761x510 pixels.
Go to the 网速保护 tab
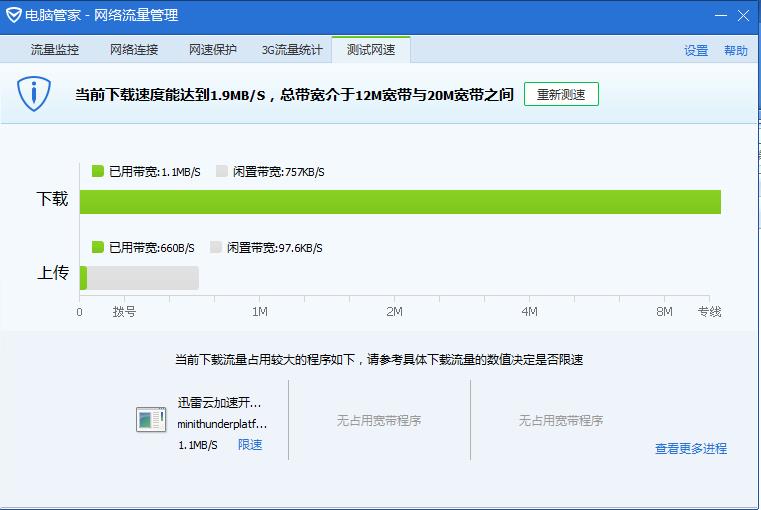click(213, 49)
